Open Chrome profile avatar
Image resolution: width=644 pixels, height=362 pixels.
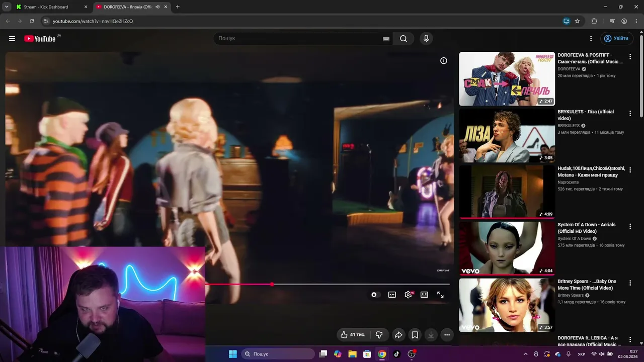point(624,21)
